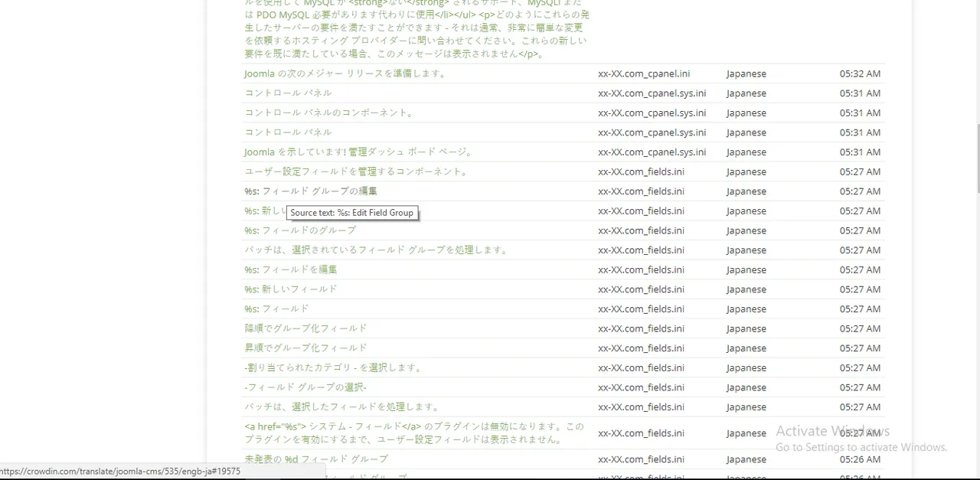The width and height of the screenshot is (980, 480).
Task: Open the '%s: フィールド グループの編集' translation
Action: point(311,191)
